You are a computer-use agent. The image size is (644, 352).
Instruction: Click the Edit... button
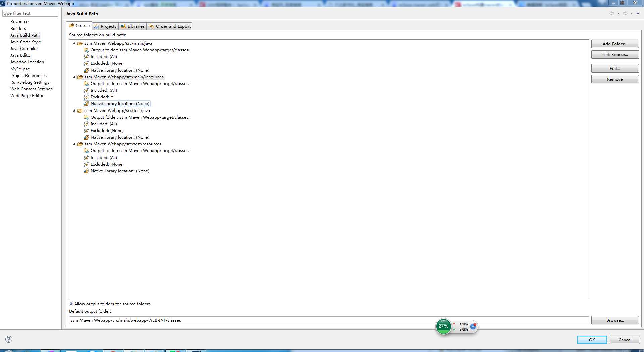(615, 69)
